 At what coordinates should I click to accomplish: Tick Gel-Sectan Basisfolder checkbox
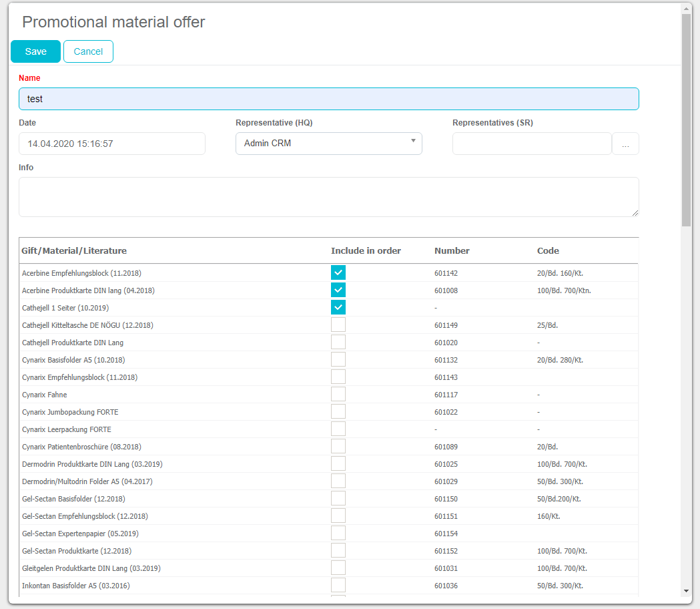338,498
